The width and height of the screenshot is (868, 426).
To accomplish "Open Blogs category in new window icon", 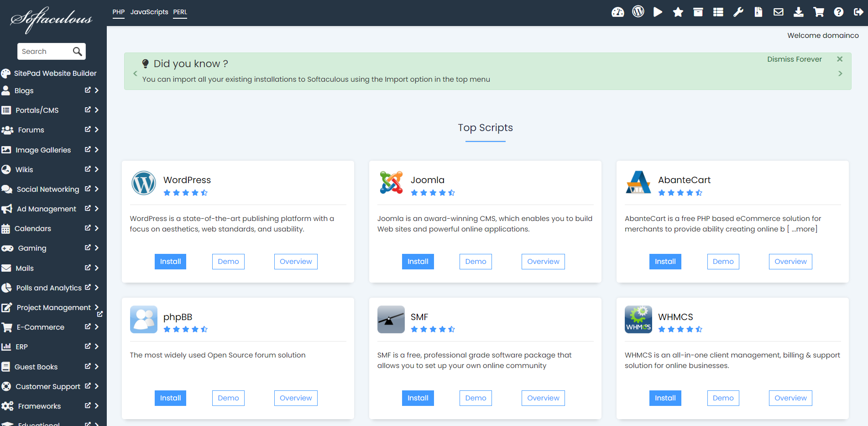I will click(x=88, y=90).
